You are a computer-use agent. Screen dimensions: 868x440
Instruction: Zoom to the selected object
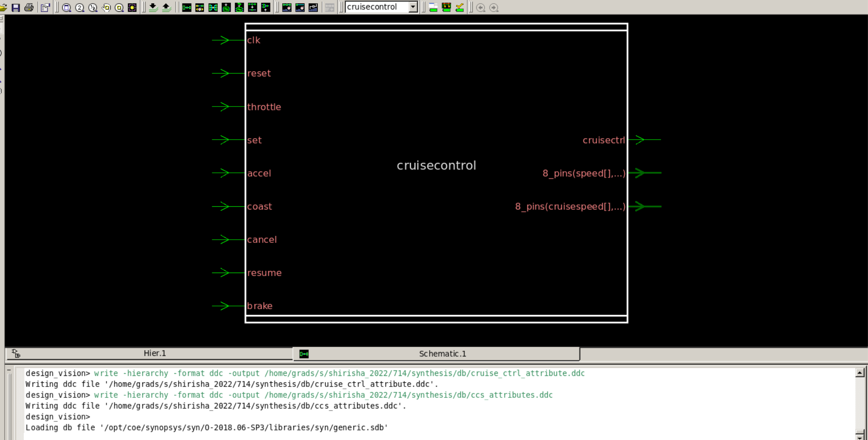click(x=119, y=7)
